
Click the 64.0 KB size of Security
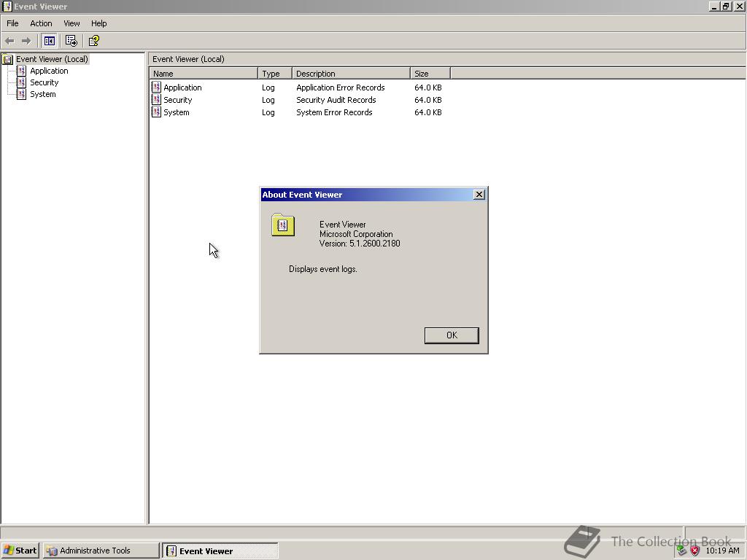(427, 99)
